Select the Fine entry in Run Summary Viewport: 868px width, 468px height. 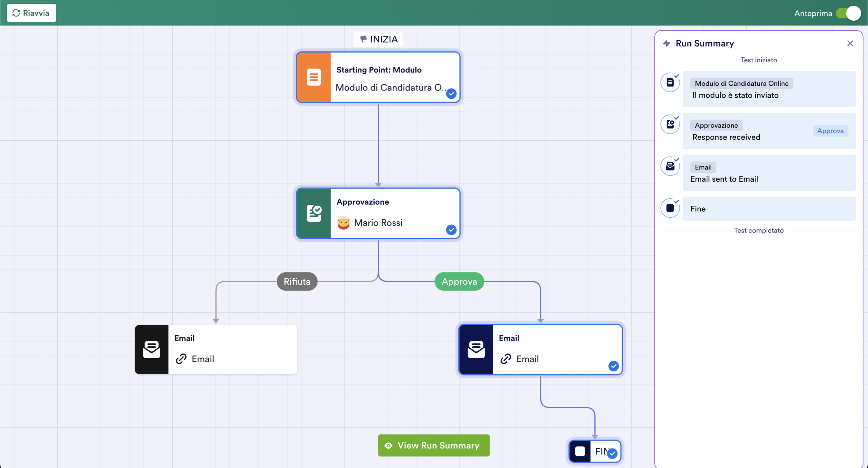(x=769, y=209)
